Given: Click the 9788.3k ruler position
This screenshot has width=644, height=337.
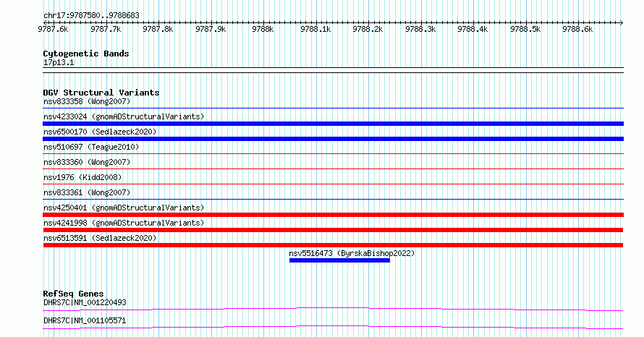Looking at the screenshot, I should tap(420, 29).
